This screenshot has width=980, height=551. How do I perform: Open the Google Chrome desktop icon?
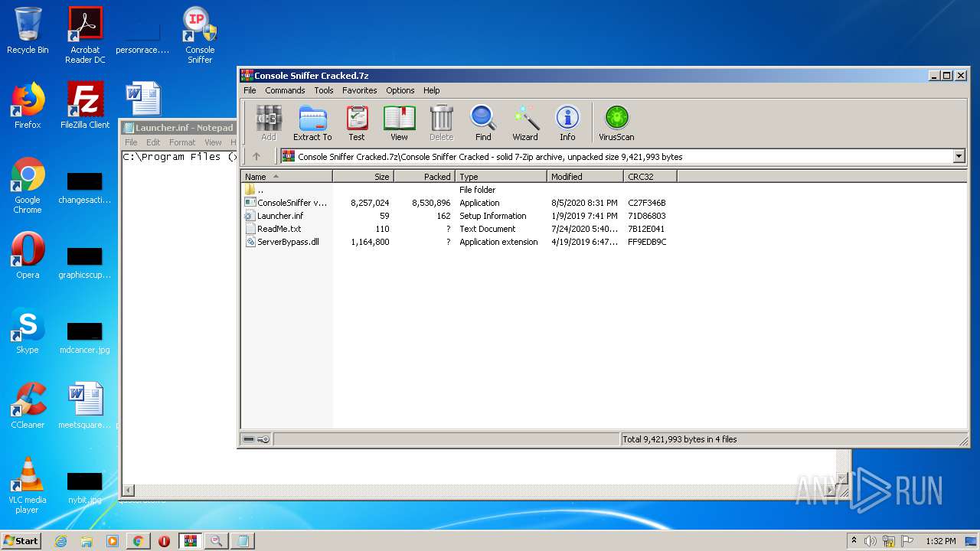(x=28, y=185)
